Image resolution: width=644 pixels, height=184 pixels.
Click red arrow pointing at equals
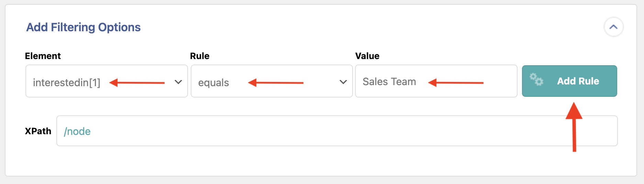point(276,82)
